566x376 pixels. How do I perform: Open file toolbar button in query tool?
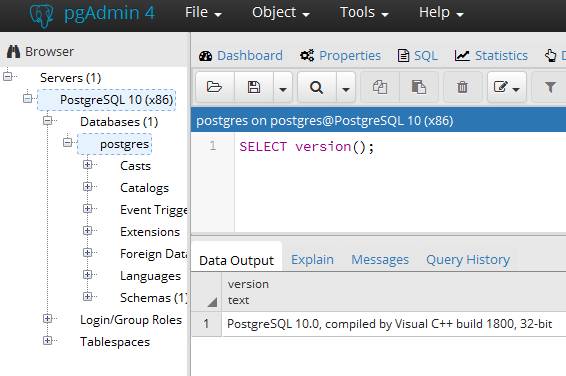pos(214,87)
